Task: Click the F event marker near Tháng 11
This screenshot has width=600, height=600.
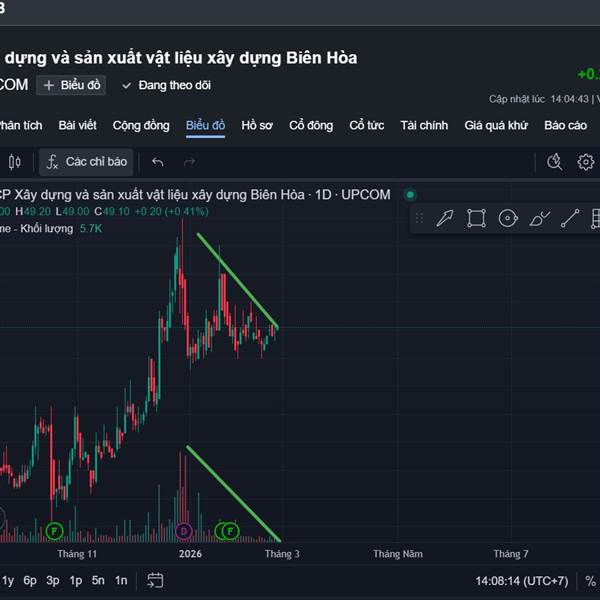Action: click(54, 531)
